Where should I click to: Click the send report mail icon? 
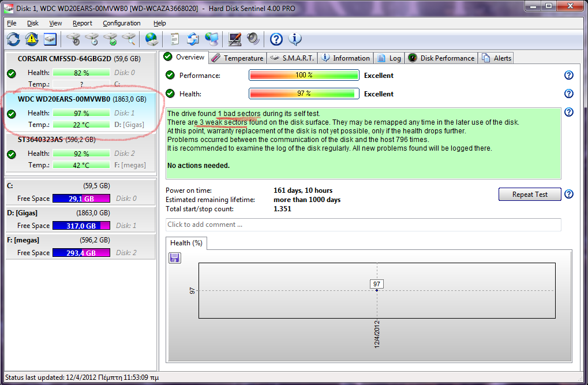193,39
